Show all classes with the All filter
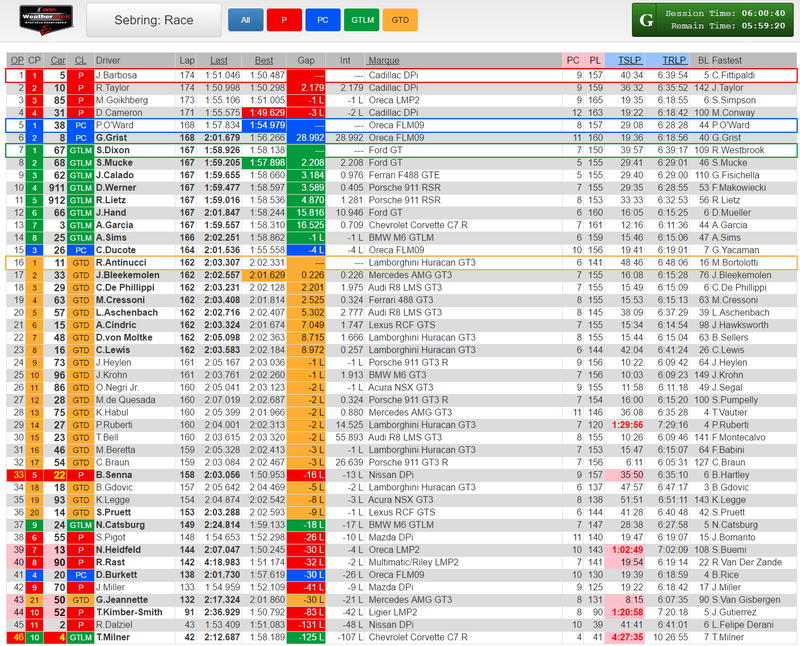800x646 pixels. pyautogui.click(x=245, y=20)
